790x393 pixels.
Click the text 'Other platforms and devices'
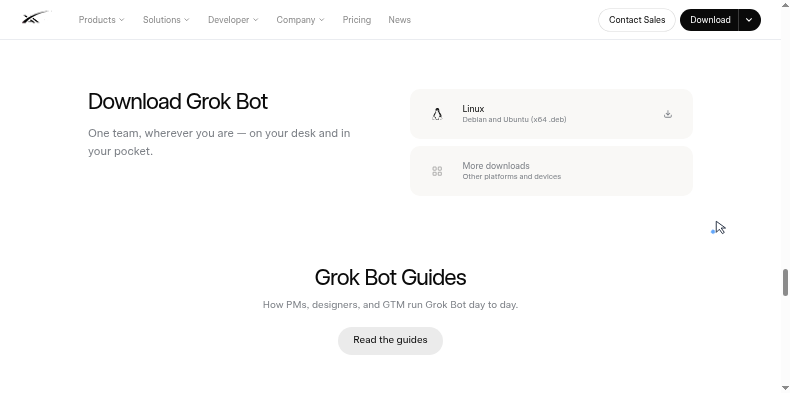[512, 177]
